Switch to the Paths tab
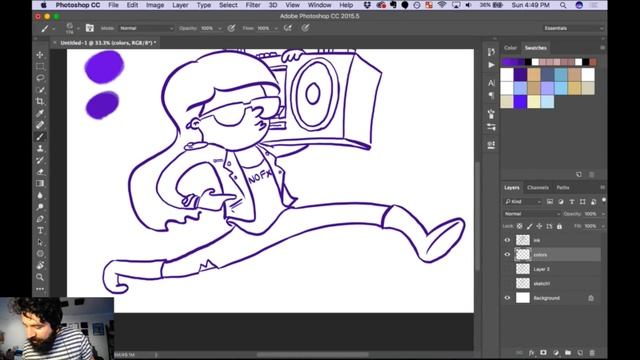The width and height of the screenshot is (640, 360). (563, 188)
